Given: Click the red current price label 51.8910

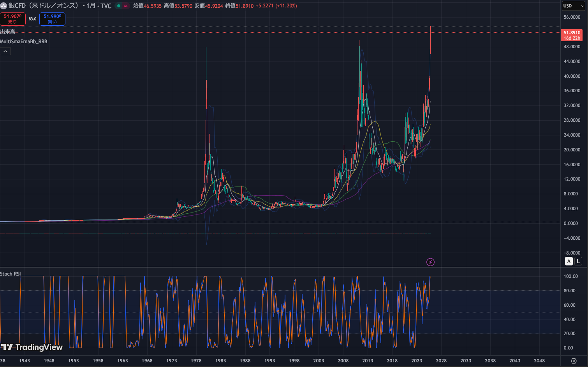Looking at the screenshot, I should tap(572, 35).
